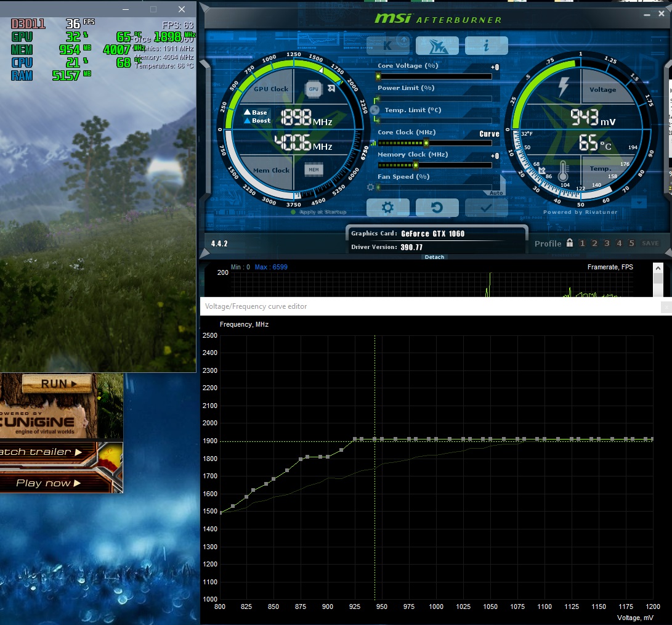Click the MEM chip icon on the clock gauge
Screen dimensions: 672x625
click(x=314, y=170)
